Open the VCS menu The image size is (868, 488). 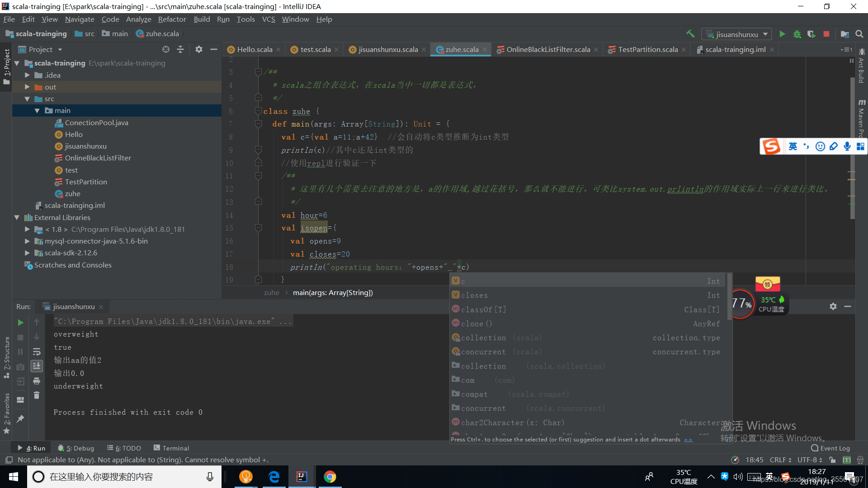pos(269,19)
